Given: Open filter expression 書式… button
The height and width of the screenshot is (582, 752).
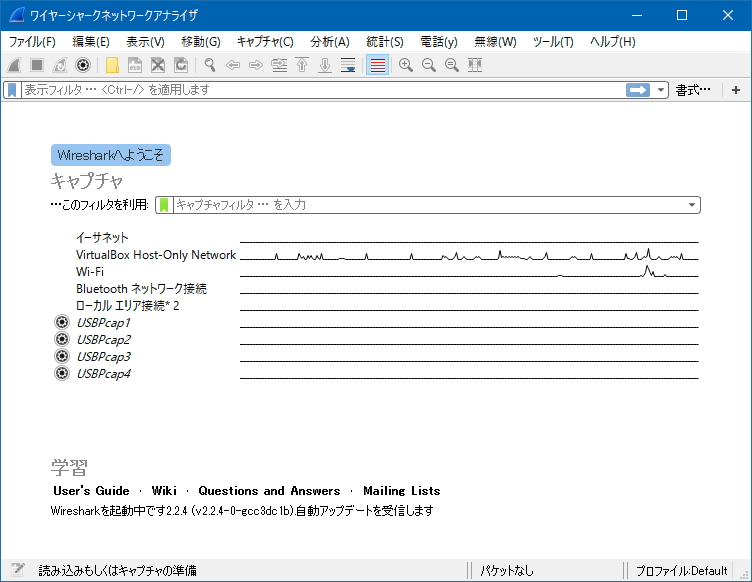Looking at the screenshot, I should click(x=693, y=90).
